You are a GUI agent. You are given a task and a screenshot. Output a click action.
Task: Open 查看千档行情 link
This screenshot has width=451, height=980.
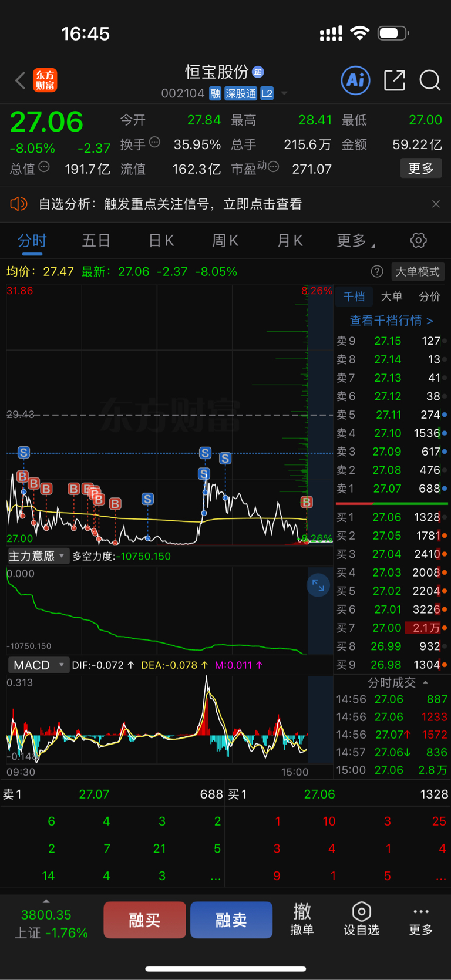(x=392, y=321)
